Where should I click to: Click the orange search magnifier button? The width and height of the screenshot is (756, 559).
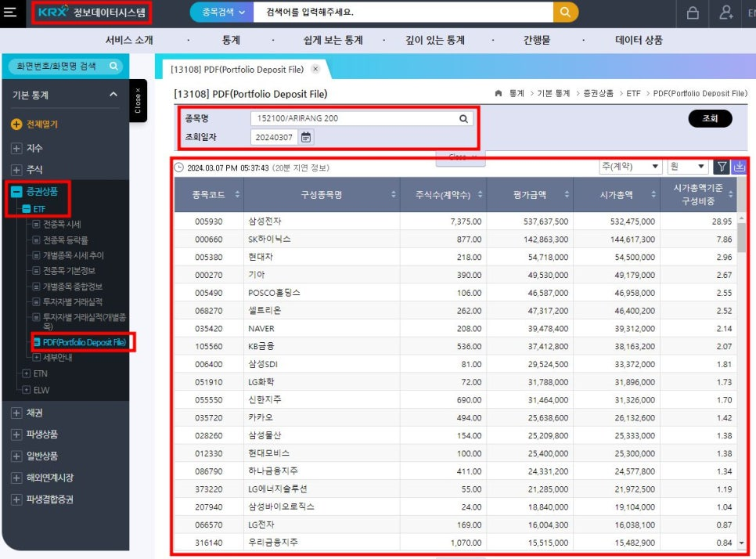click(x=565, y=12)
